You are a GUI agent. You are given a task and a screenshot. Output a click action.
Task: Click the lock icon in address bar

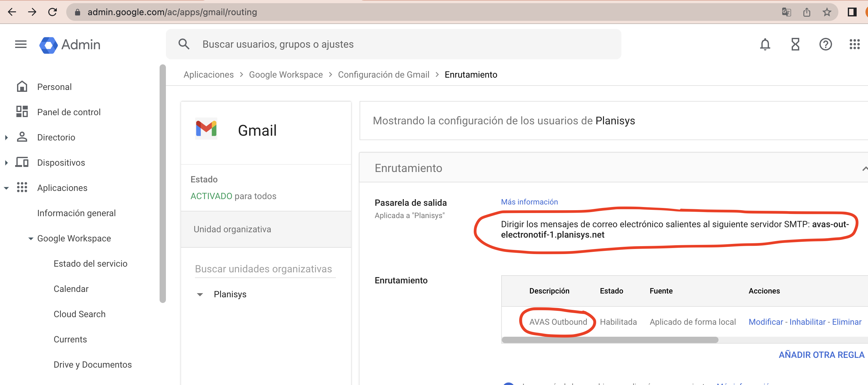tap(78, 13)
